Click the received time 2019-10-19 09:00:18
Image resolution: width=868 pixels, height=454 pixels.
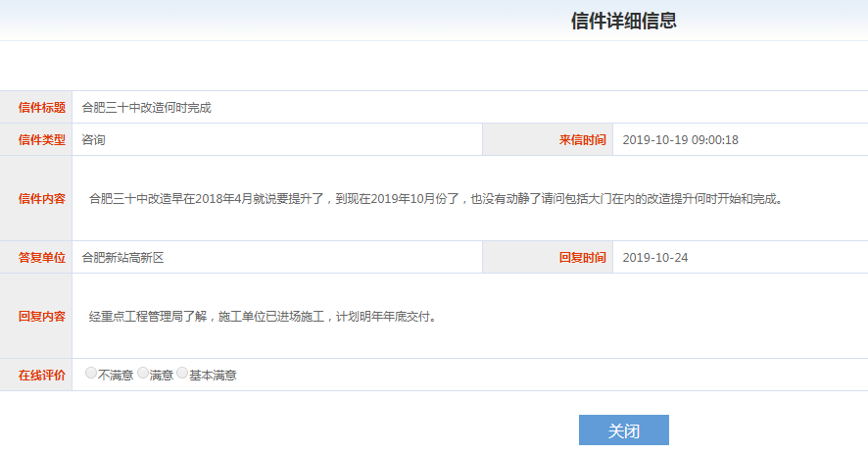point(680,139)
